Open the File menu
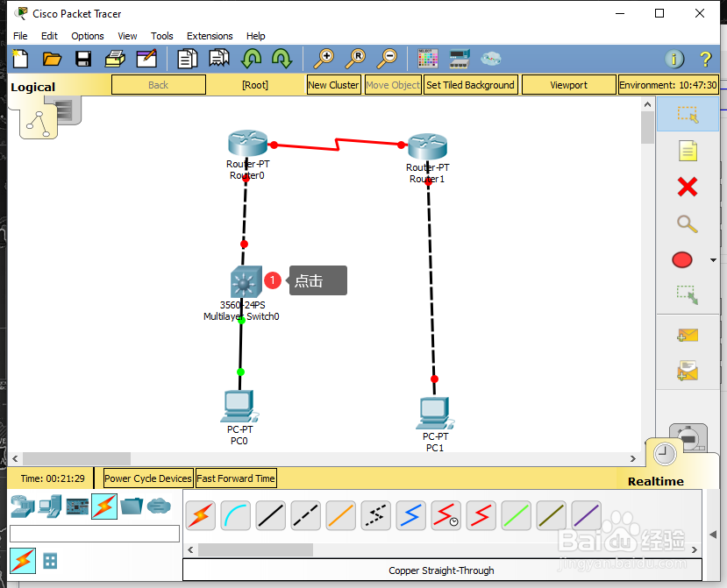Screen dimensions: 727x588 (20, 36)
